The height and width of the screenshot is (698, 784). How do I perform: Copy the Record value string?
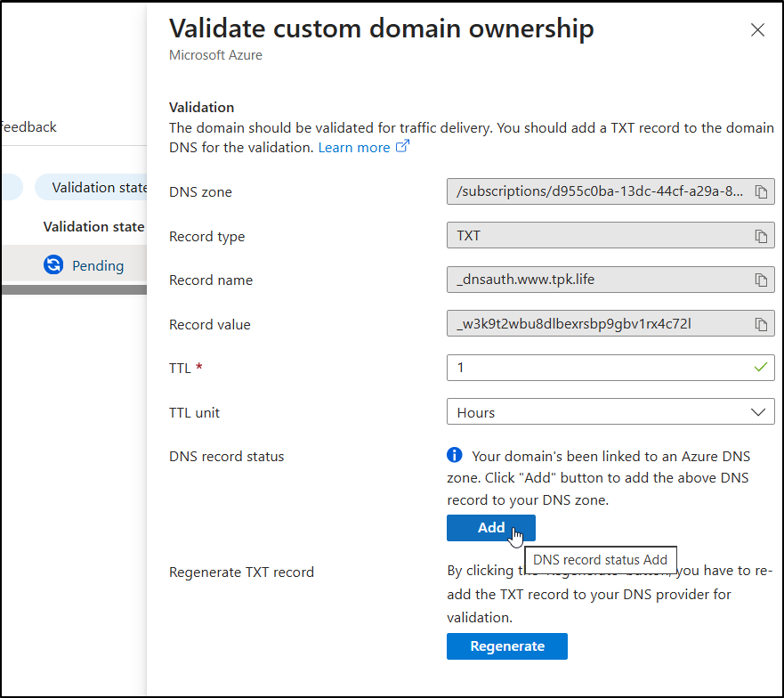coord(761,324)
